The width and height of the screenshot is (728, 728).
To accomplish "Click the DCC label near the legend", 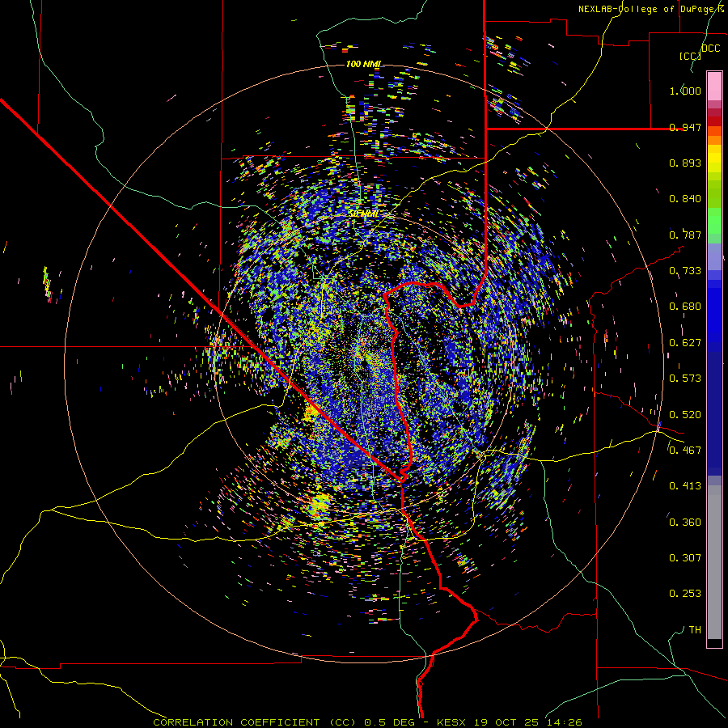I will tap(711, 49).
